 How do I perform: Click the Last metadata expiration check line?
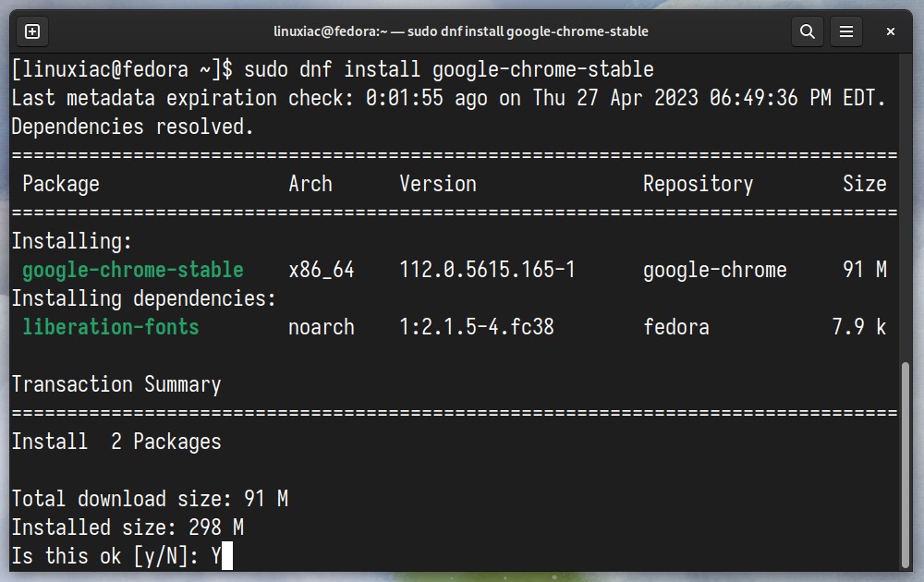[448, 98]
